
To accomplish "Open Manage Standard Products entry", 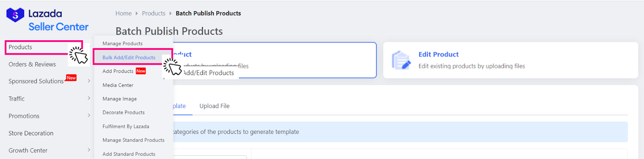I will pos(133,140).
